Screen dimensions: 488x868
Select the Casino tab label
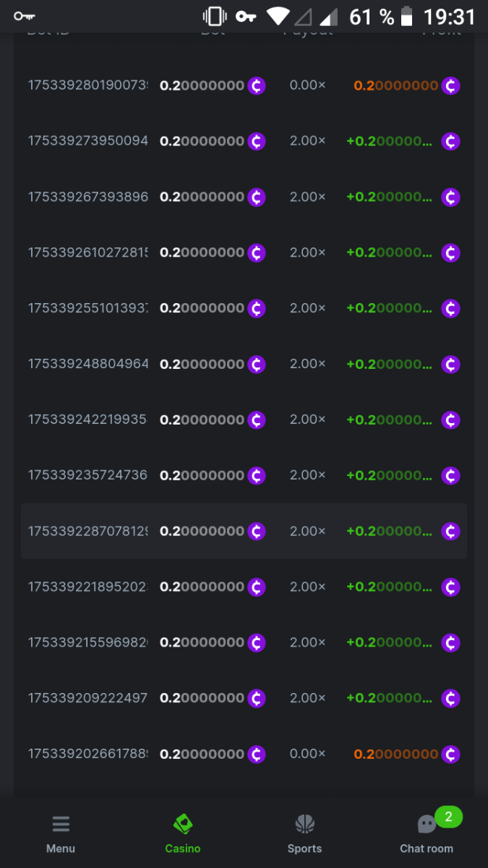point(183,848)
